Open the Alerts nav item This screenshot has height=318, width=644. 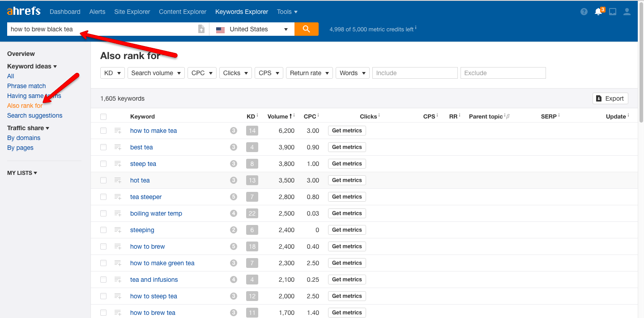pyautogui.click(x=97, y=12)
